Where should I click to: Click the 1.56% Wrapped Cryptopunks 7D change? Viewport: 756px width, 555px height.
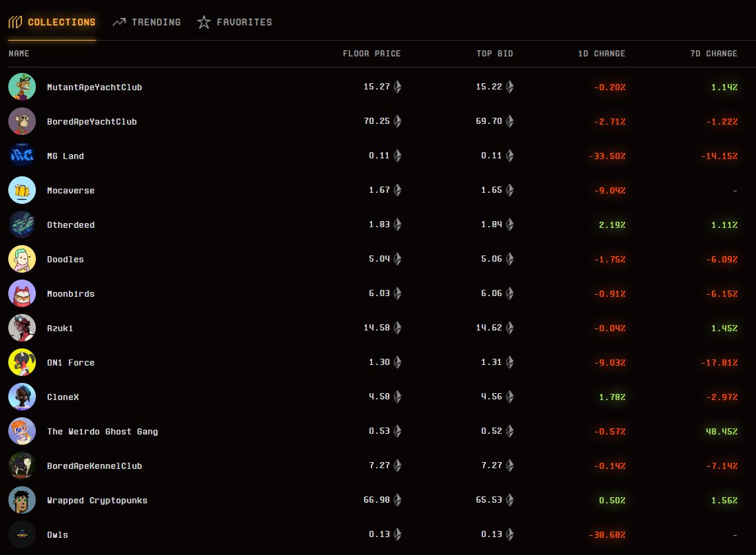tap(724, 501)
